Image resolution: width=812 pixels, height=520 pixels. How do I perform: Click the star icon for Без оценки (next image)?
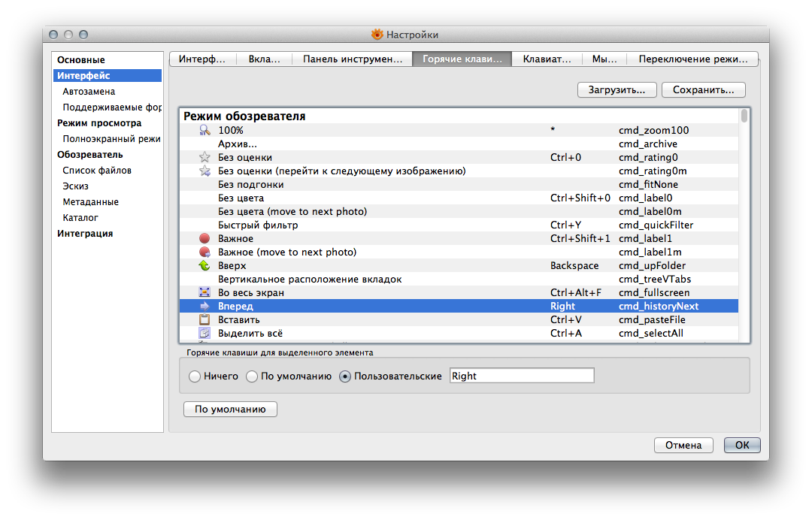coord(205,171)
